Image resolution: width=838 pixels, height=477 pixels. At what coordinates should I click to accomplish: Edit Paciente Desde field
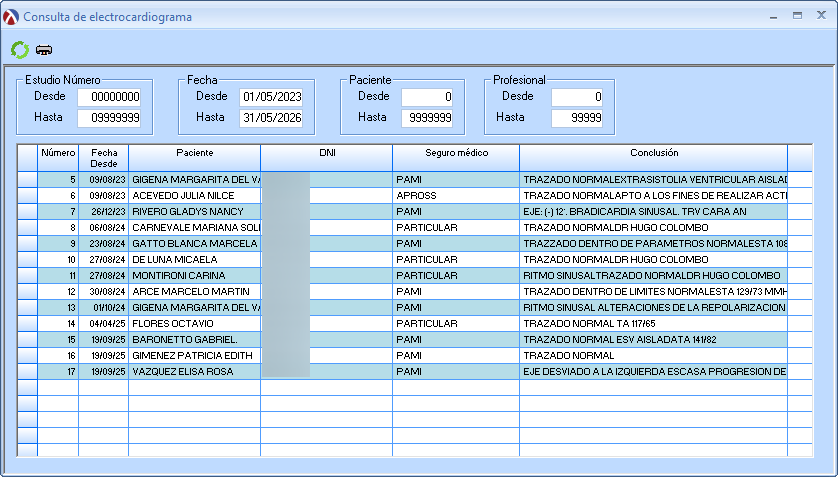click(x=427, y=97)
